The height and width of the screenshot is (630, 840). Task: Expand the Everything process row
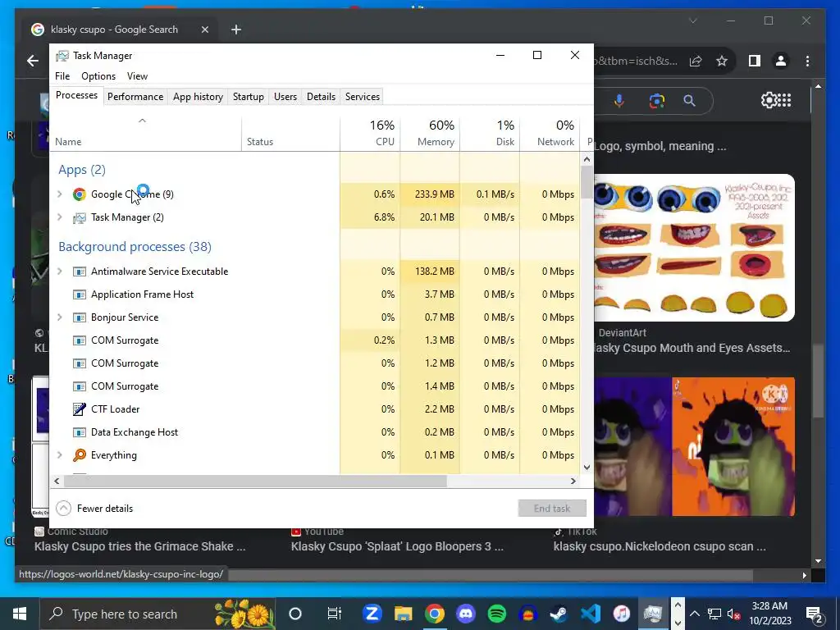click(x=59, y=454)
